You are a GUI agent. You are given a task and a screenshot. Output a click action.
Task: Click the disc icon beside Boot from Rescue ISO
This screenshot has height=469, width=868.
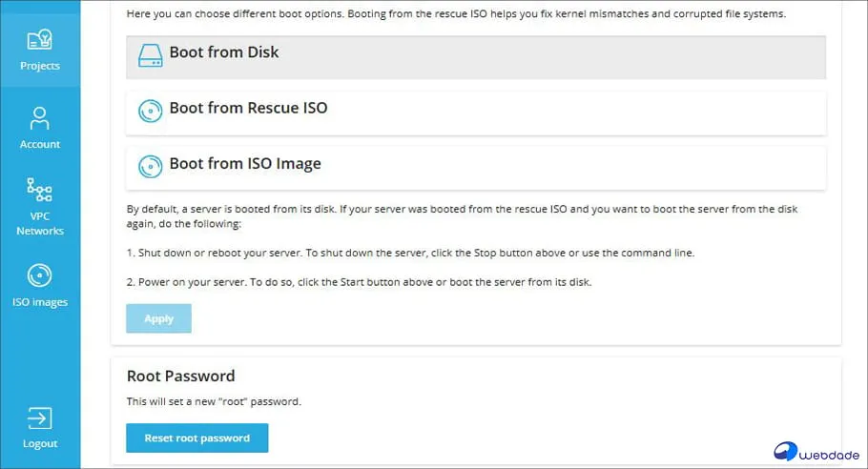coord(151,111)
